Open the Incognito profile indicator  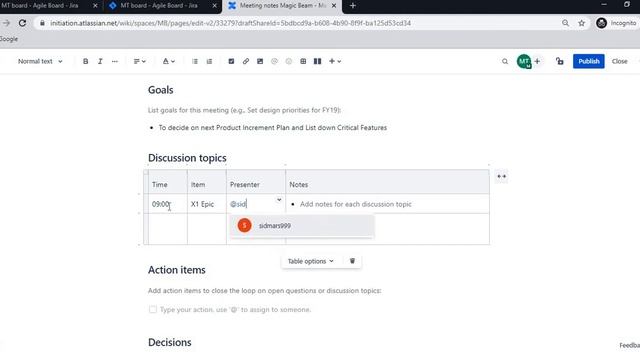(x=616, y=23)
